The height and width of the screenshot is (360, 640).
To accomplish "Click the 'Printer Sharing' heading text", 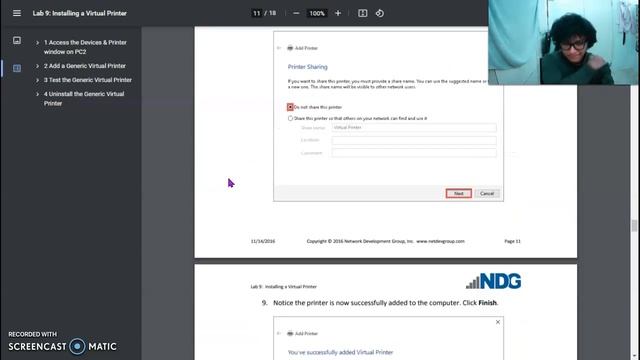I will click(x=307, y=67).
